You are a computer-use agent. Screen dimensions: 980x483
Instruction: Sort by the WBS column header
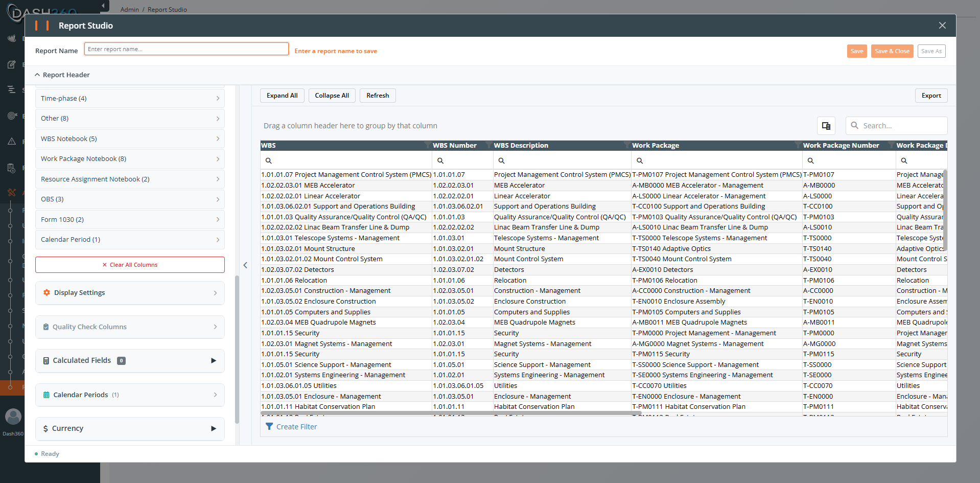(x=346, y=145)
